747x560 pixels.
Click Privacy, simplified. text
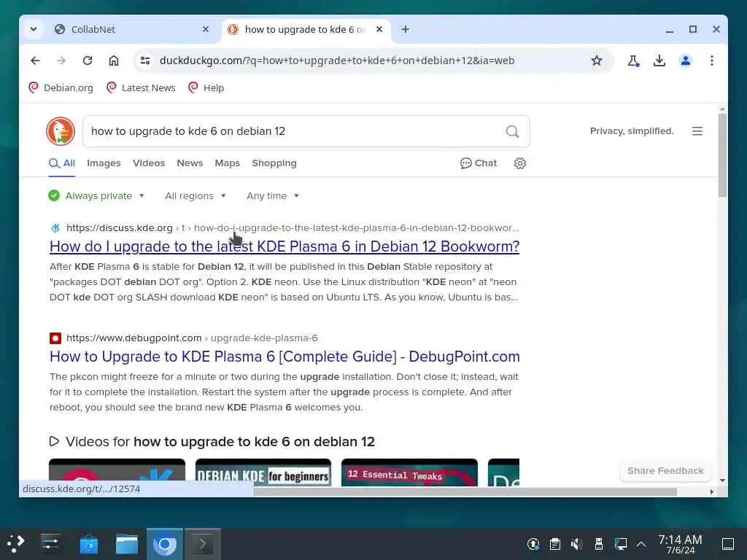(x=632, y=131)
